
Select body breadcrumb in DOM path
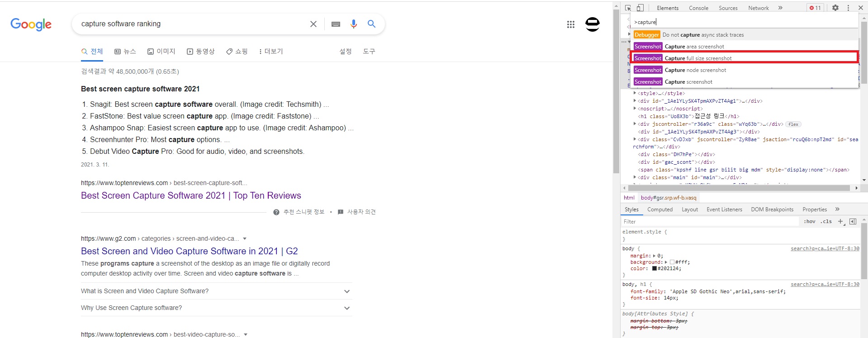point(669,198)
